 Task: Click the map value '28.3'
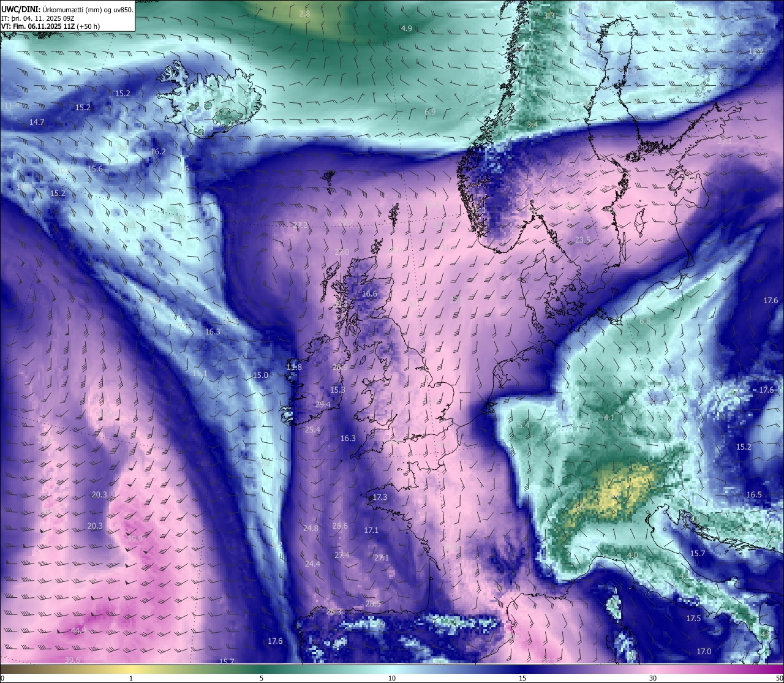click(x=334, y=612)
